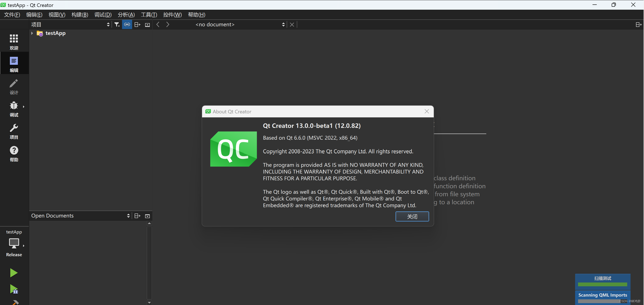644x305 pixels.
Task: Click the Based on Qt 6.6.0 text
Action: (x=310, y=138)
